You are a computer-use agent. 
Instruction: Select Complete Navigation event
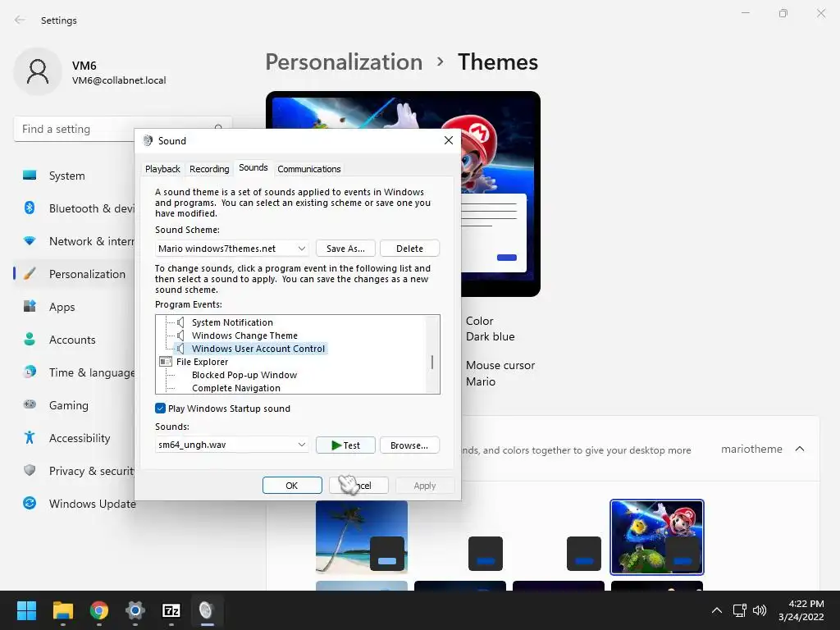[x=236, y=388]
